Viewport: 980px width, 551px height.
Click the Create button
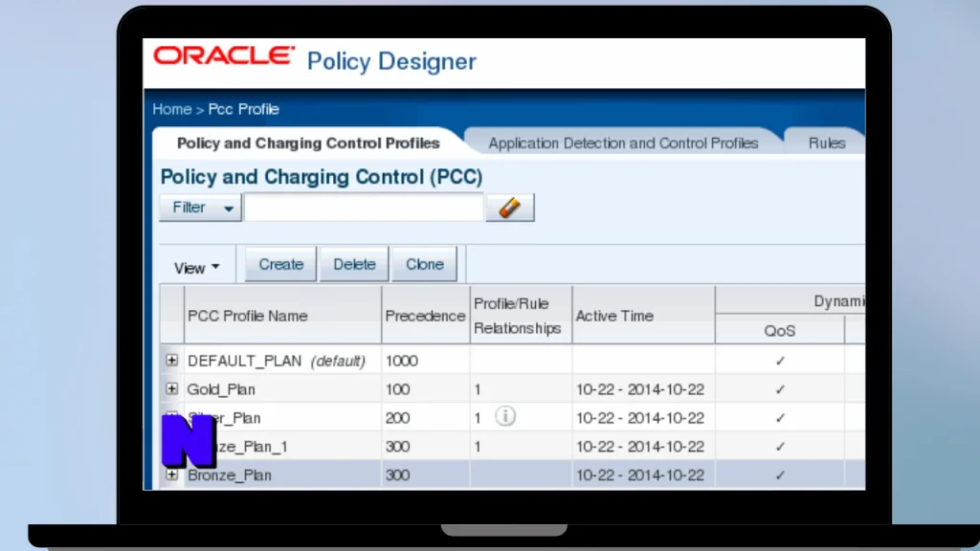click(x=280, y=264)
